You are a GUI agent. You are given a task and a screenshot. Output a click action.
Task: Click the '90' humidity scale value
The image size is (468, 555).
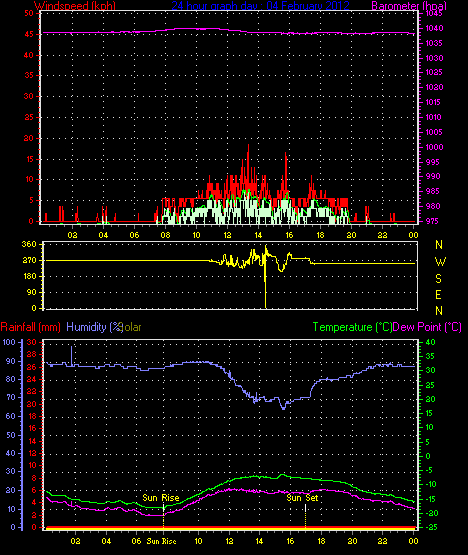coord(11,361)
